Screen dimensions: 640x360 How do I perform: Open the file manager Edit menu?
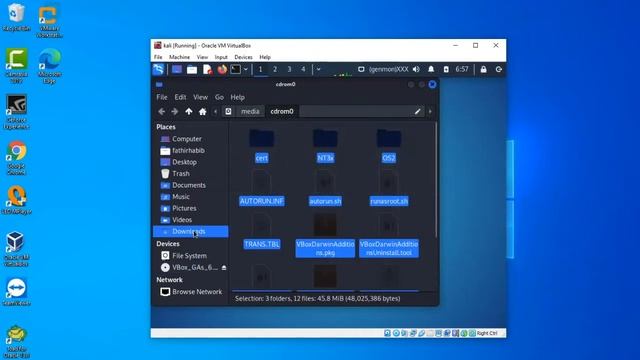pyautogui.click(x=180, y=97)
